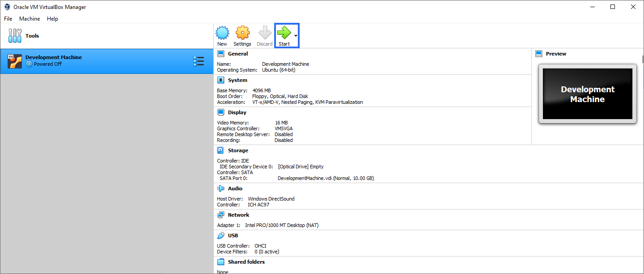Open the Machine menu
This screenshot has height=274, width=644.
pos(30,19)
